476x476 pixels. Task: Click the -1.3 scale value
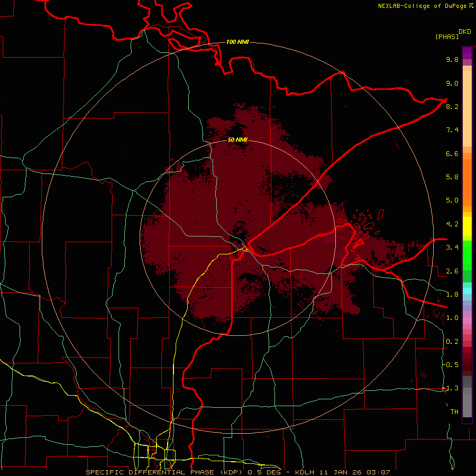pos(451,388)
